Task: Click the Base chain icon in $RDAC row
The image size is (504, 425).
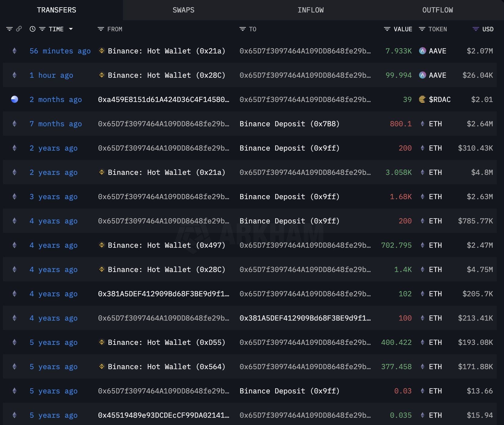Action: coord(15,99)
